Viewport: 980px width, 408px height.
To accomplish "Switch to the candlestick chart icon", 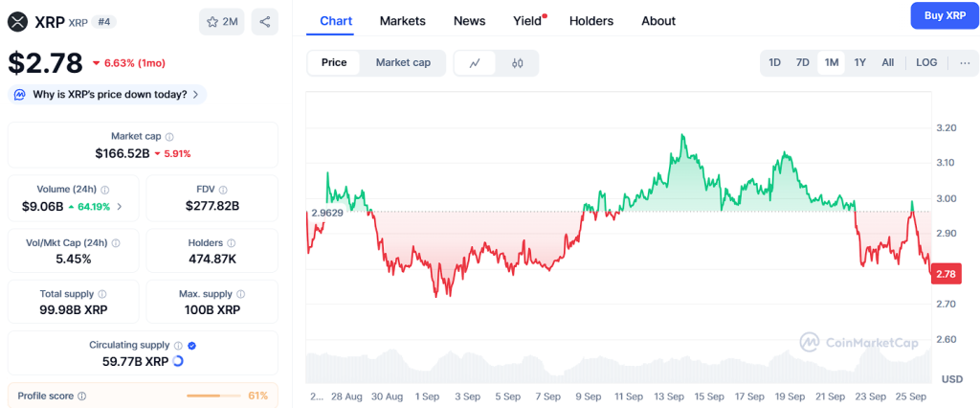I will (x=518, y=63).
